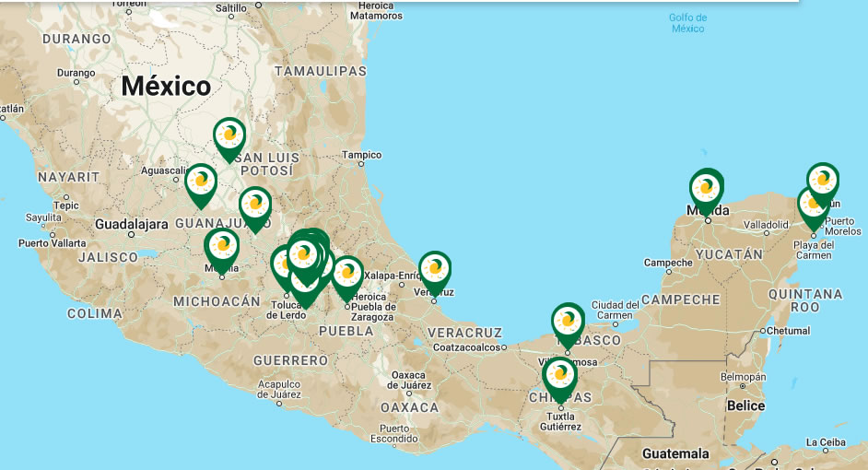Click the SAN LUIS POTOSÍ state label
868x470 pixels.
tap(268, 164)
